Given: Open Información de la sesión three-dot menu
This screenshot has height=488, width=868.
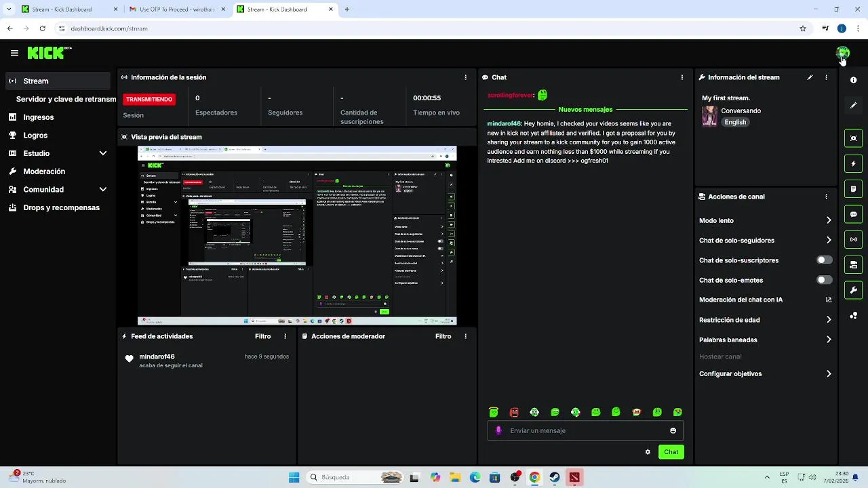Looking at the screenshot, I should pyautogui.click(x=465, y=77).
